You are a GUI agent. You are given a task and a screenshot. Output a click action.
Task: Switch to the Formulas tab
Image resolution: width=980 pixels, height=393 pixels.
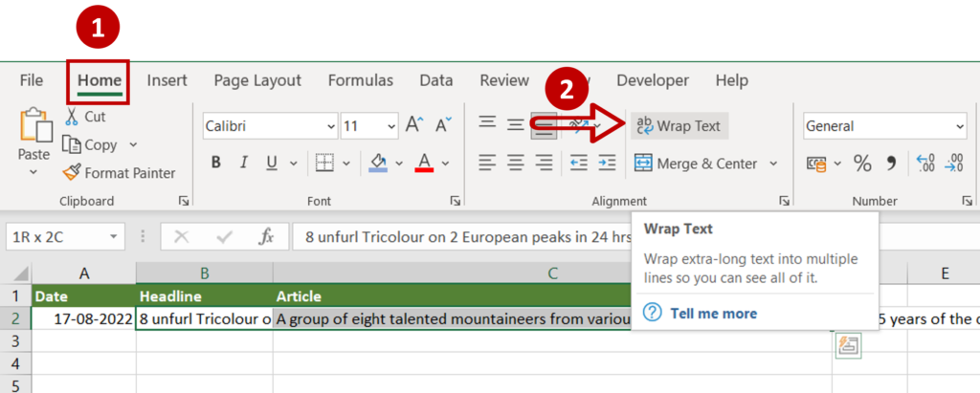pyautogui.click(x=361, y=80)
